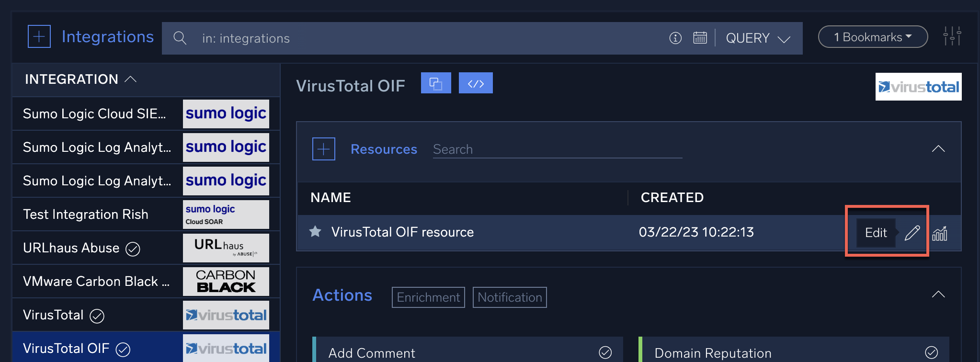Open the filter sliders settings icon
This screenshot has height=362, width=980.
click(x=952, y=36)
